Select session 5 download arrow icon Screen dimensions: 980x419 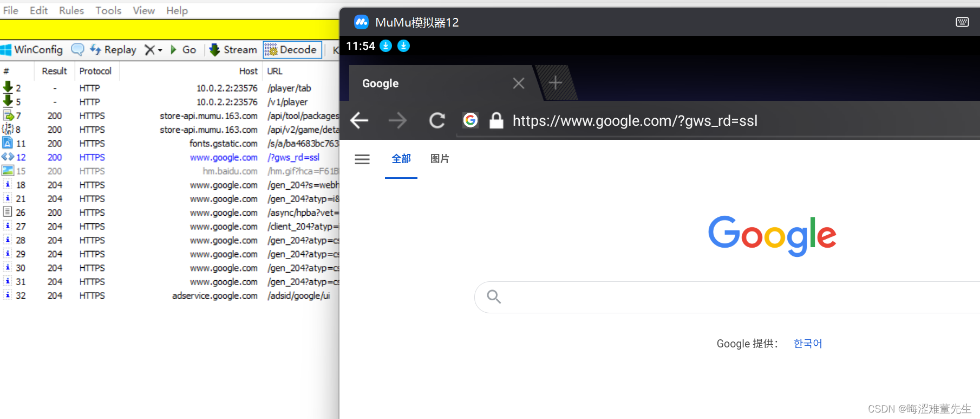click(x=8, y=101)
